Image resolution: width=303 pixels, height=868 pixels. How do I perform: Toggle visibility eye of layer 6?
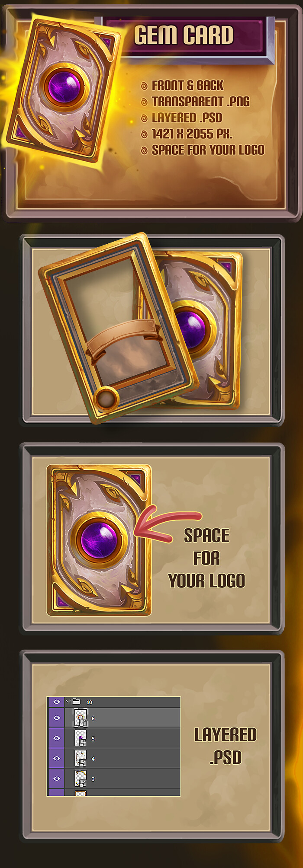57,718
